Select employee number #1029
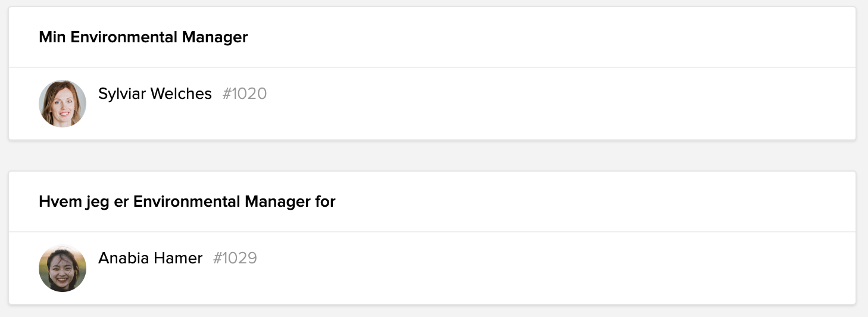Screen dimensions: 868x317 (x=235, y=258)
